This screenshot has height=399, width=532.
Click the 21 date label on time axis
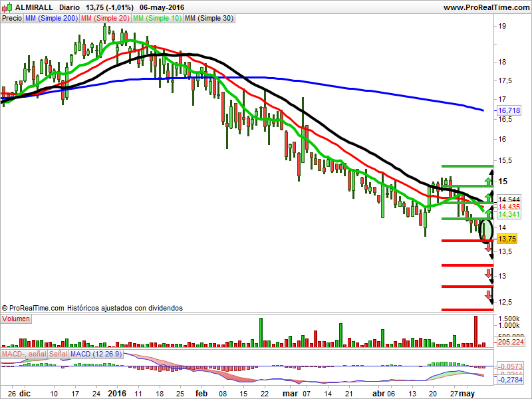click(348, 394)
